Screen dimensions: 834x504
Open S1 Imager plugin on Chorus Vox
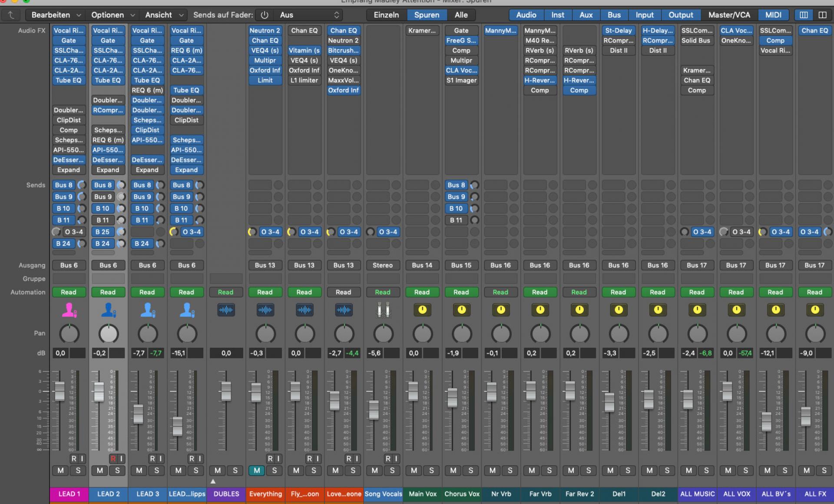click(x=461, y=80)
